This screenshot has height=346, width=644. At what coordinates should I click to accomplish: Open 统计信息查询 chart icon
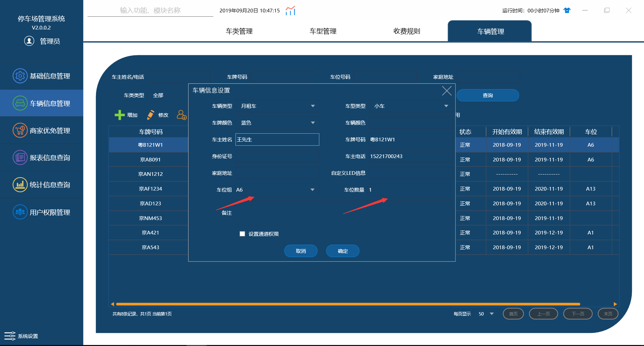(x=20, y=185)
